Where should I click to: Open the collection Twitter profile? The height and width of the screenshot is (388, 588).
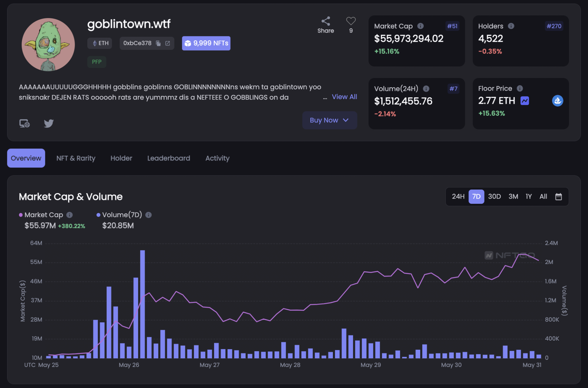point(49,123)
